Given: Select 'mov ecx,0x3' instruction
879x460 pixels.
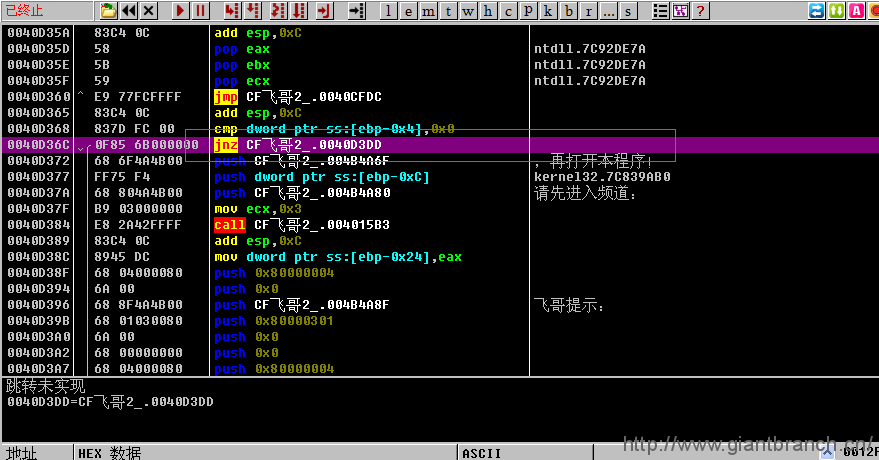Looking at the screenshot, I should click(258, 208).
